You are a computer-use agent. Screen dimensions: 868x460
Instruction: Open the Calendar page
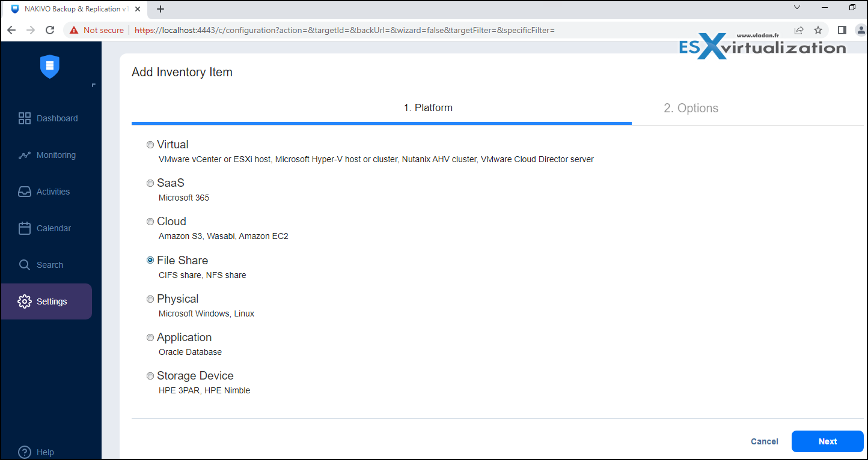coord(44,228)
